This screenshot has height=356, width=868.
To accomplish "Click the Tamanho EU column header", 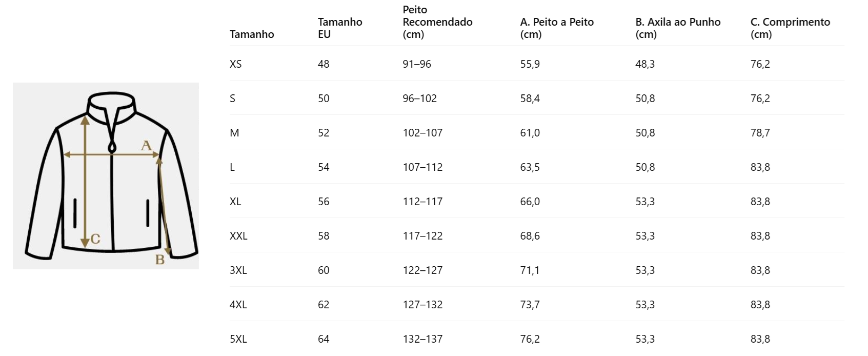I will (x=339, y=28).
